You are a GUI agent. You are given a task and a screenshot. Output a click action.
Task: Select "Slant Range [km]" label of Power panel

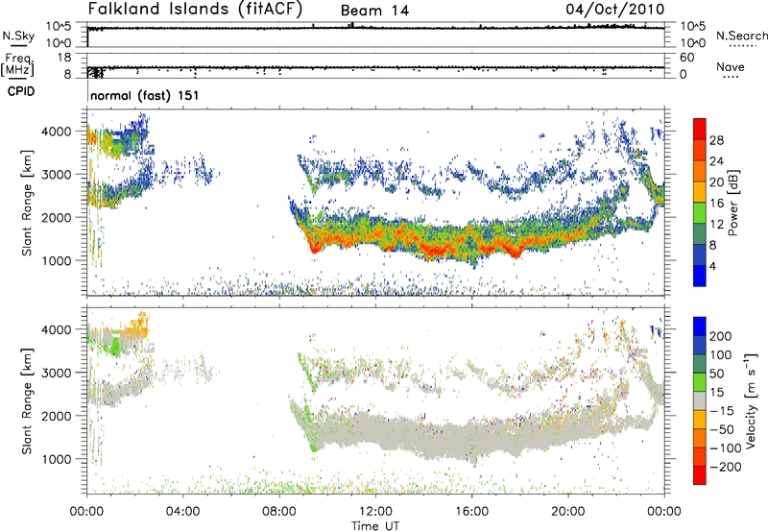(27, 203)
